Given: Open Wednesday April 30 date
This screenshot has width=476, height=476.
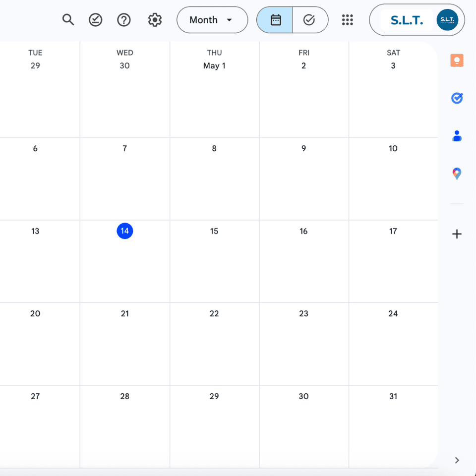Looking at the screenshot, I should [125, 65].
